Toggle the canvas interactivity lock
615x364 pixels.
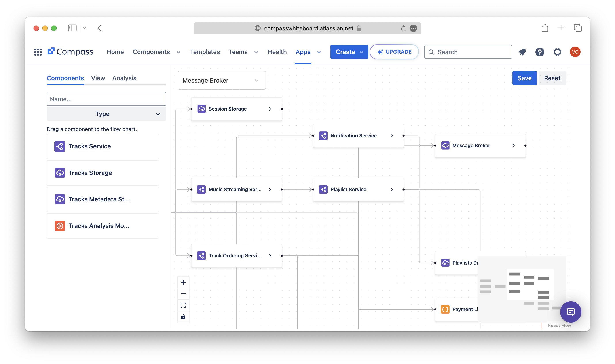pyautogui.click(x=183, y=317)
